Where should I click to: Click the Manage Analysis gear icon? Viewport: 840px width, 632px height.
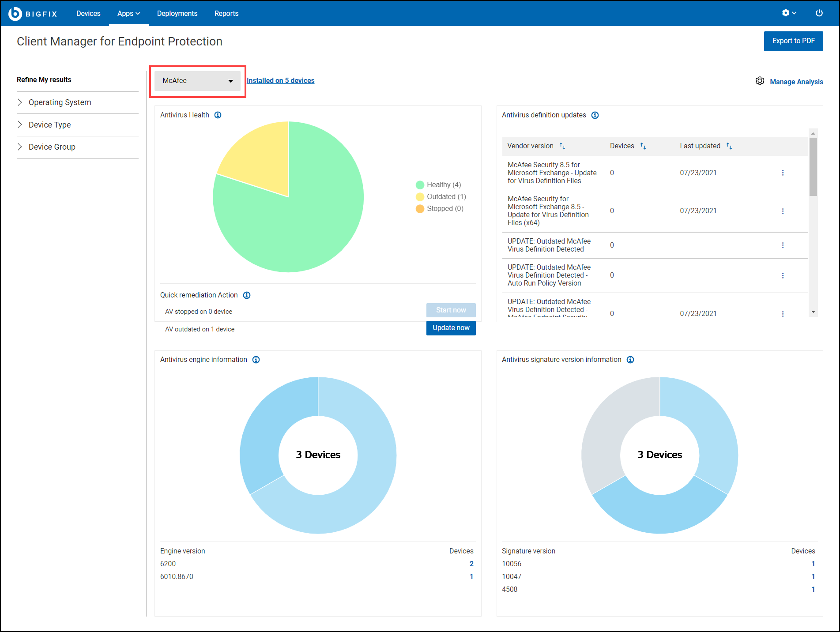(x=760, y=81)
